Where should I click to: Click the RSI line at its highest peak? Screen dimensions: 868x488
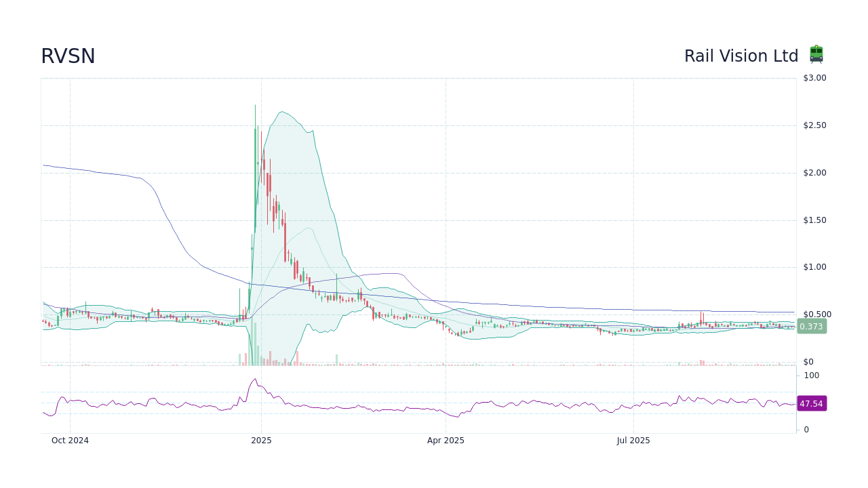pyautogui.click(x=256, y=380)
